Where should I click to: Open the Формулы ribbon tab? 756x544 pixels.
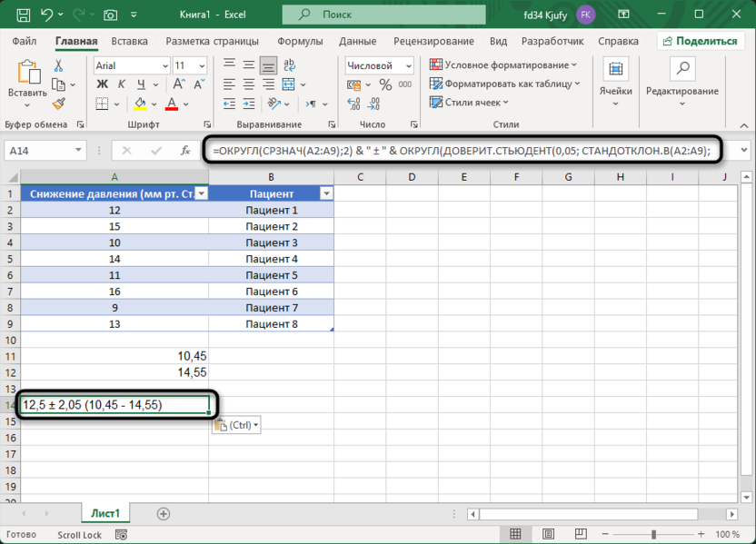[x=300, y=42]
